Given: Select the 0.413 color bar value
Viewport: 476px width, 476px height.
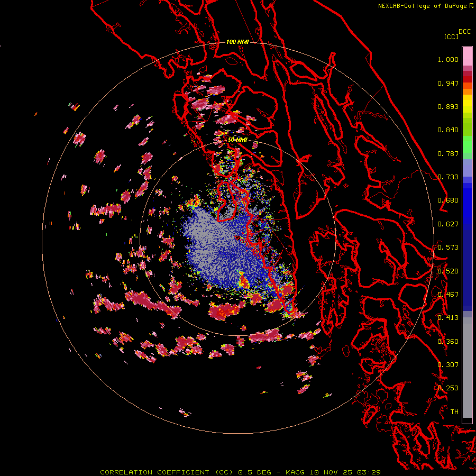Looking at the screenshot, I should 448,318.
